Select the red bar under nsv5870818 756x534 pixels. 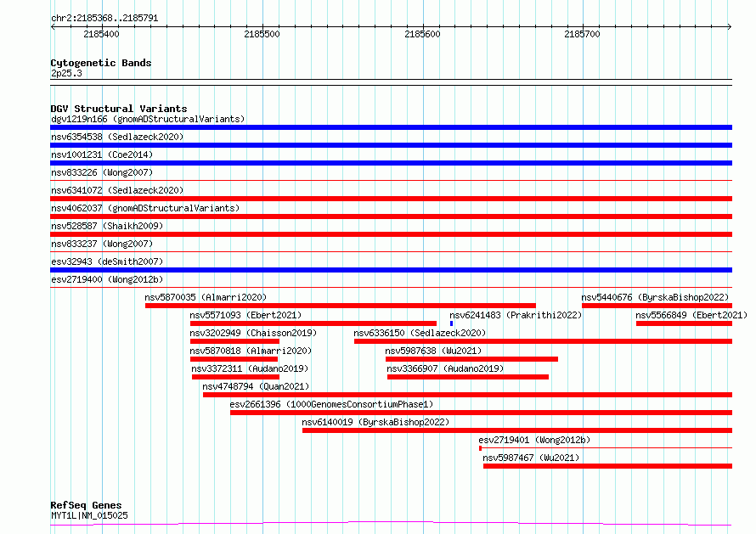pyautogui.click(x=234, y=359)
